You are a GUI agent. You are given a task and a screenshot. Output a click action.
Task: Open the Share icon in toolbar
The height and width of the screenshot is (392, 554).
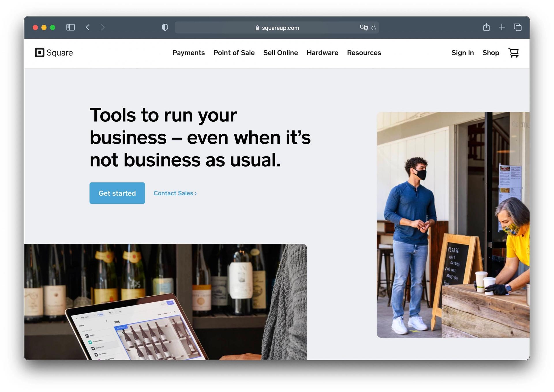tap(486, 27)
